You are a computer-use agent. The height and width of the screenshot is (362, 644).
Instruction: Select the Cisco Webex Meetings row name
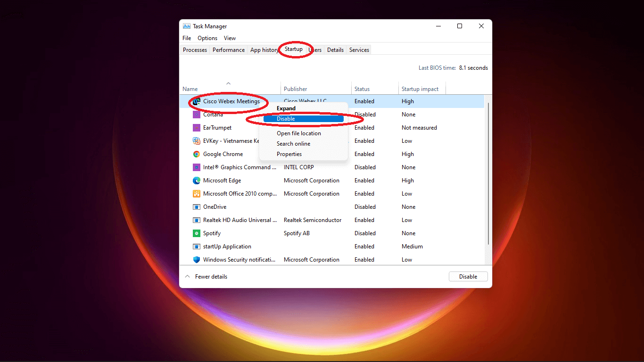[231, 101]
